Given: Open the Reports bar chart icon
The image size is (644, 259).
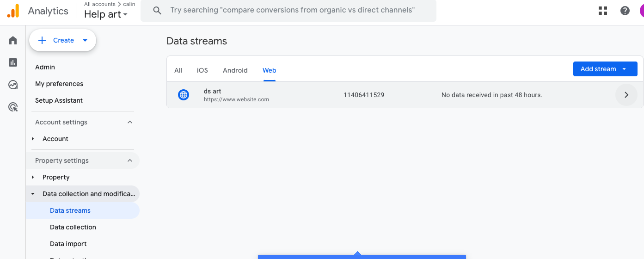Looking at the screenshot, I should pyautogui.click(x=13, y=62).
